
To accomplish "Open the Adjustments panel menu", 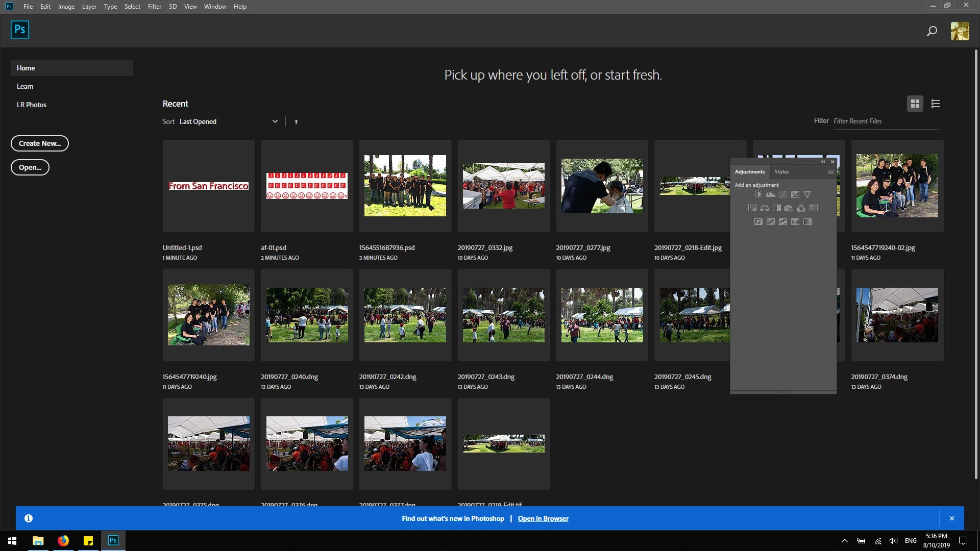I will point(830,172).
